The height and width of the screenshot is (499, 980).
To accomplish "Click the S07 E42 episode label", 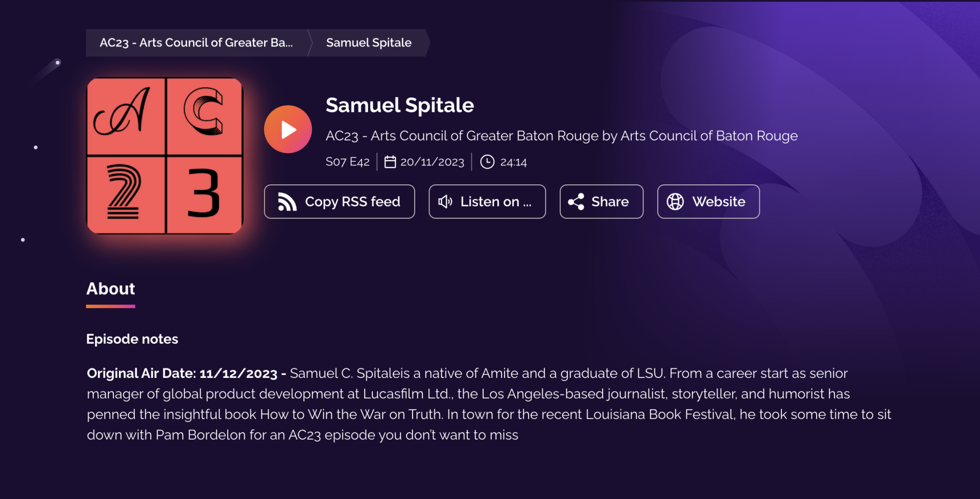I will point(347,162).
